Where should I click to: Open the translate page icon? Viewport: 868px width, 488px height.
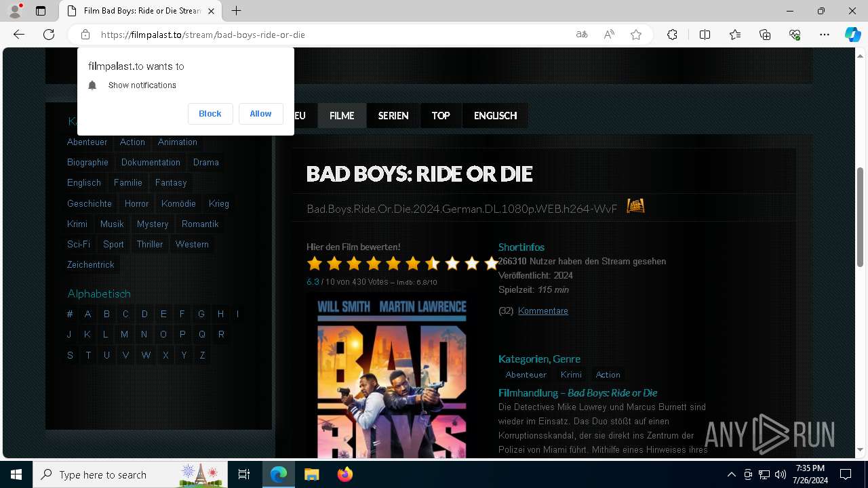(582, 35)
